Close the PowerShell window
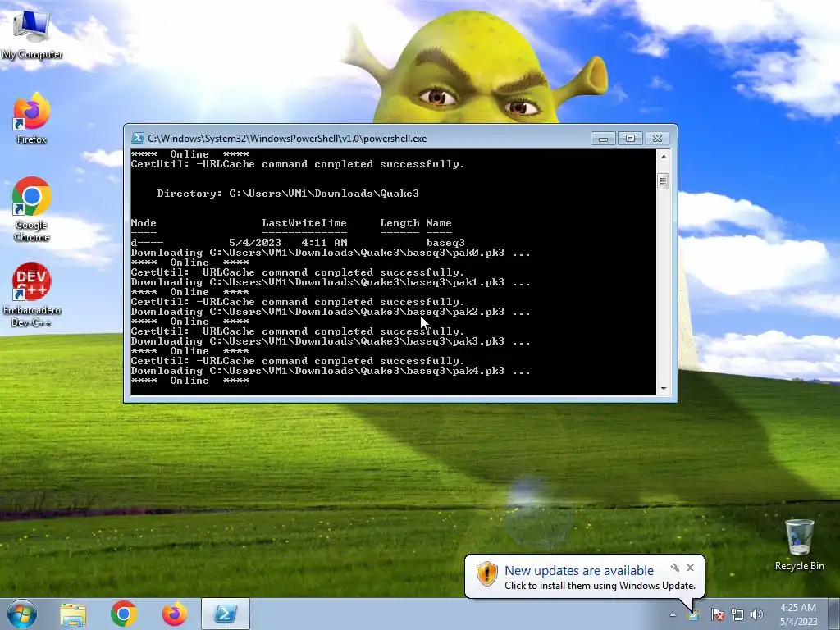 pyautogui.click(x=657, y=138)
